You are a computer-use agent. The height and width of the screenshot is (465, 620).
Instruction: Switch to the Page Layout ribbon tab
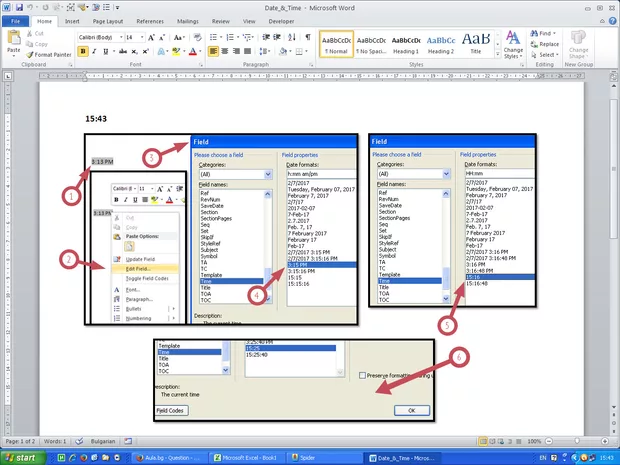point(110,19)
